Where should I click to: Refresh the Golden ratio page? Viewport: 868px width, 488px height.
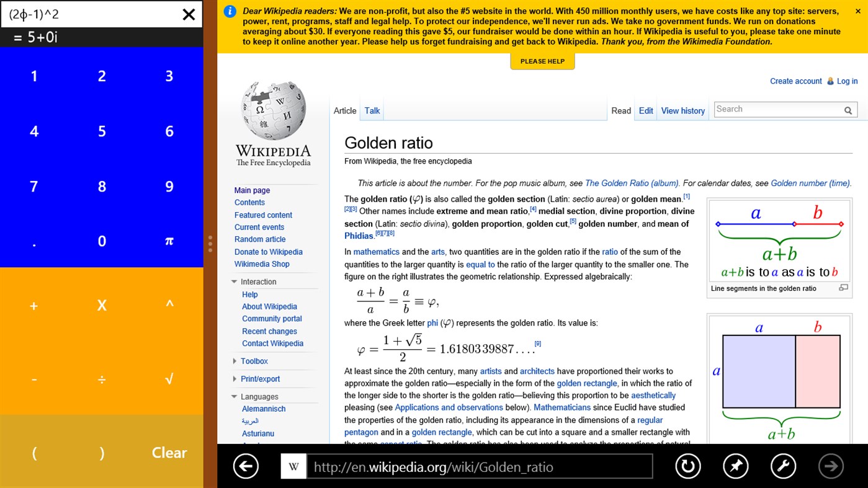point(688,466)
